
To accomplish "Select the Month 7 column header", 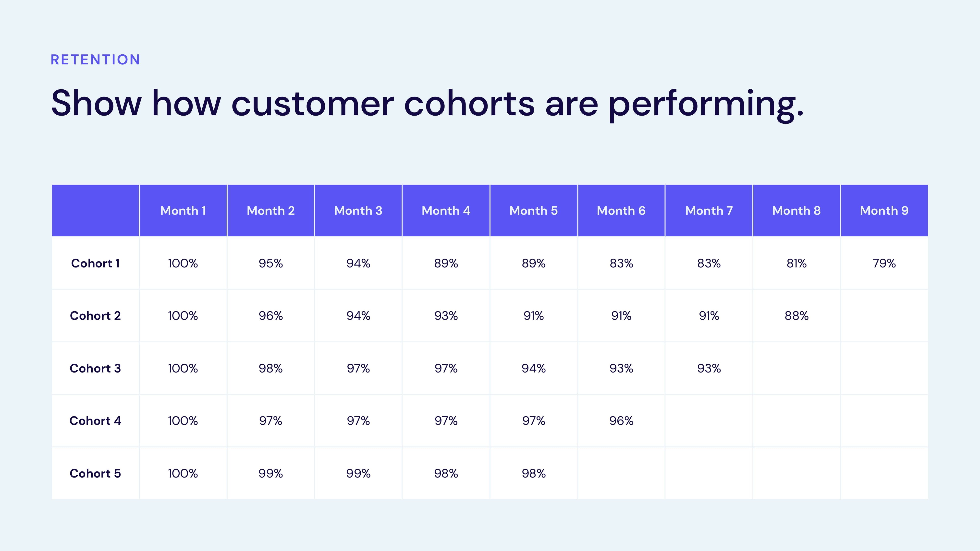I will (x=709, y=211).
